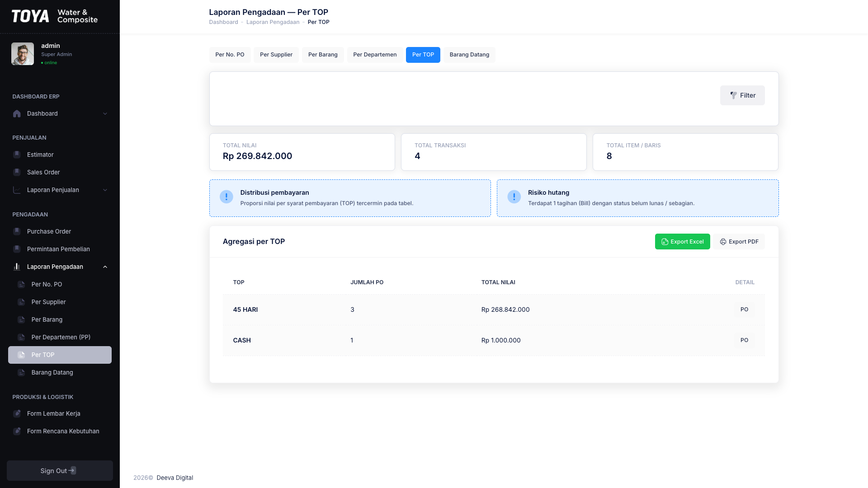The width and height of the screenshot is (868, 488).
Task: Click the funnel icon on Filter button
Action: [733, 95]
